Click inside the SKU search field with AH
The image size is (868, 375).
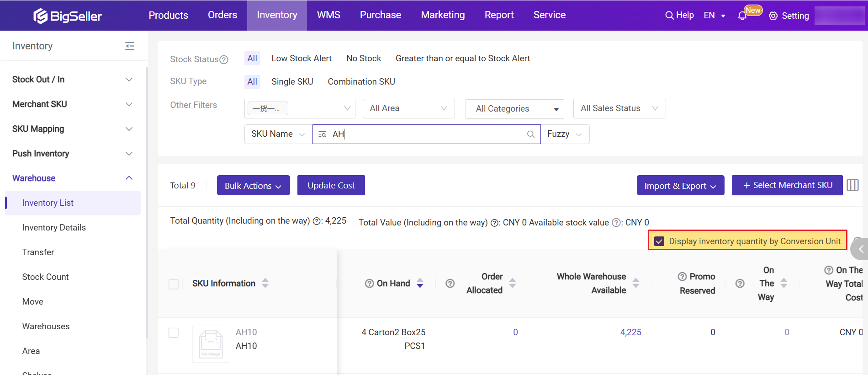(427, 134)
